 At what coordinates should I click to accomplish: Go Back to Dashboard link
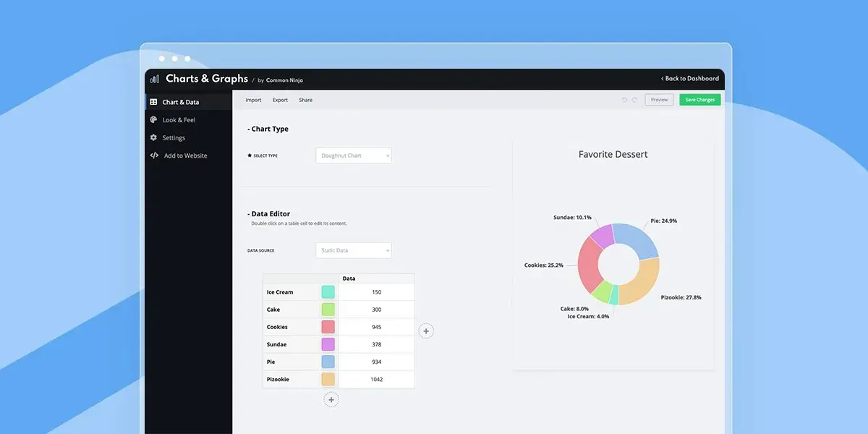(690, 78)
